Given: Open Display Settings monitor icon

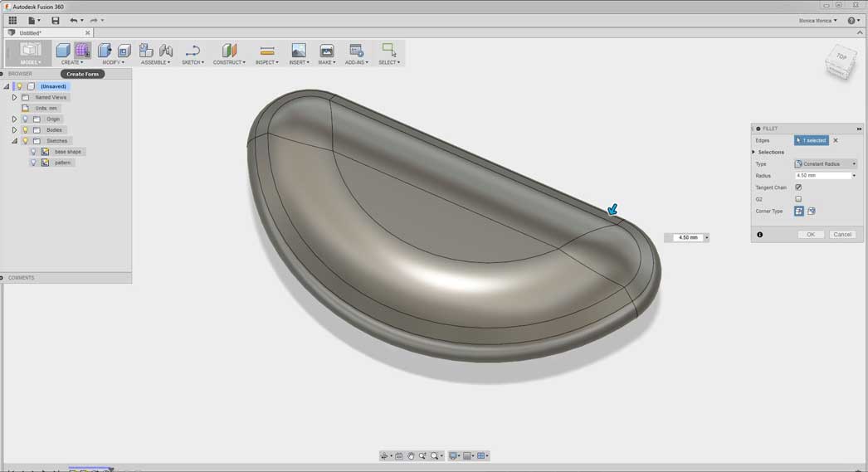Looking at the screenshot, I should point(453,456).
